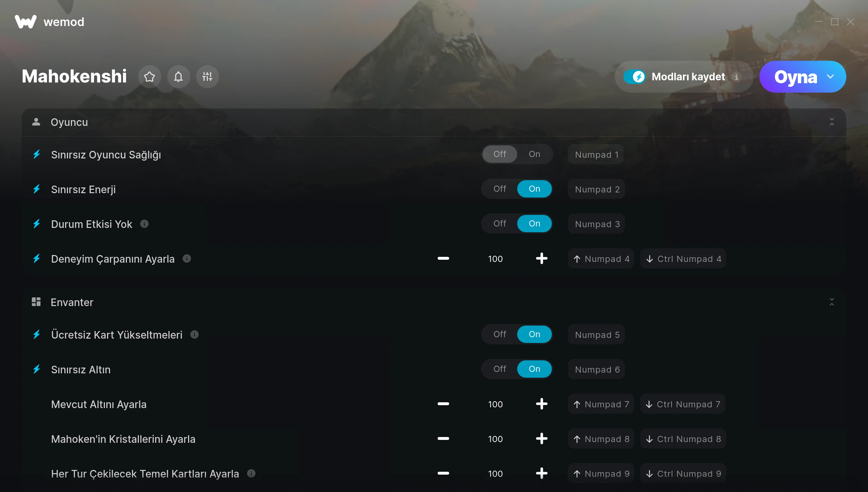
Task: Collapse the Oyuncu section
Action: click(x=832, y=122)
